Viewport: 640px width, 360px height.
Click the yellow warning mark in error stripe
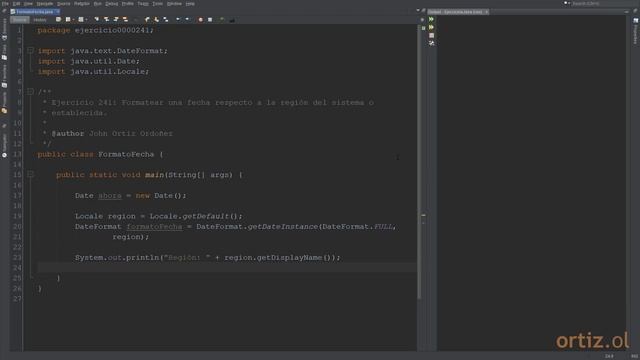pos(424,215)
